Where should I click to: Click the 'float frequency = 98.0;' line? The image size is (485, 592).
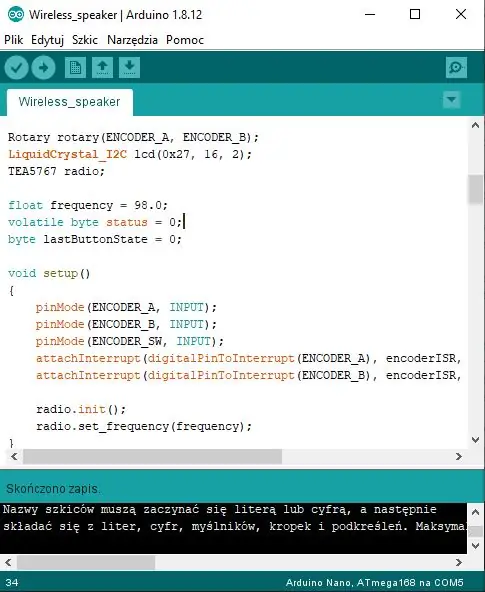88,205
